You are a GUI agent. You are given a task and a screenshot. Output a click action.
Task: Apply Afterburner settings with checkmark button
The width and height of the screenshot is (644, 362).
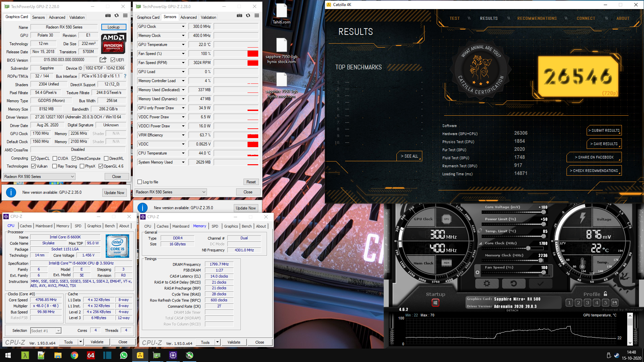tap(540, 284)
